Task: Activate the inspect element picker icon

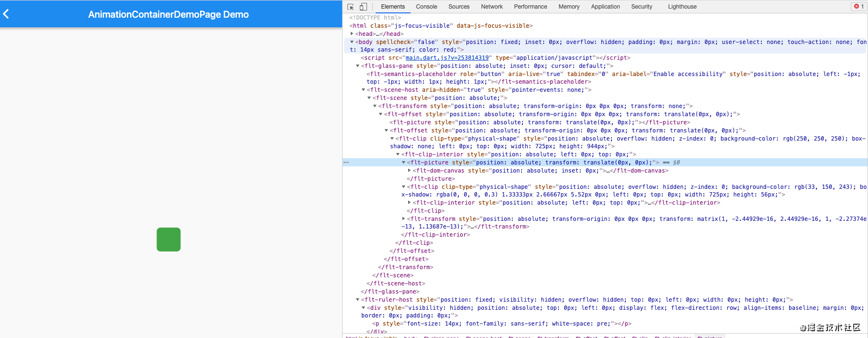Action: [x=351, y=7]
